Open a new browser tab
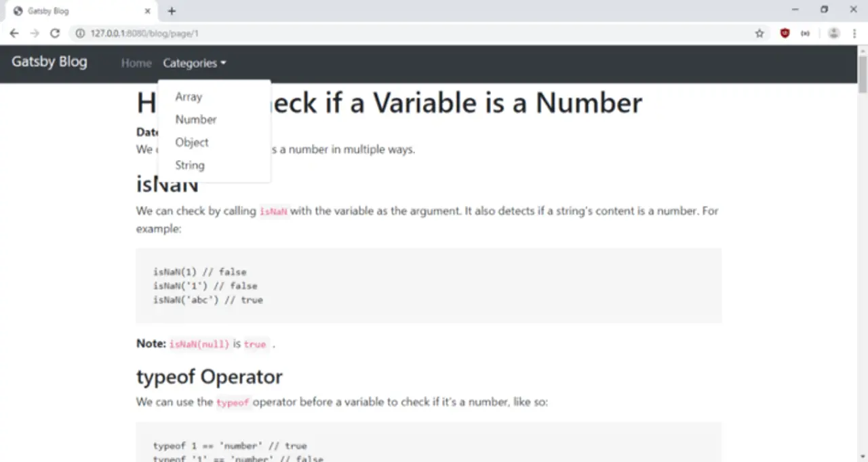Image resolution: width=868 pixels, height=462 pixels. click(172, 11)
